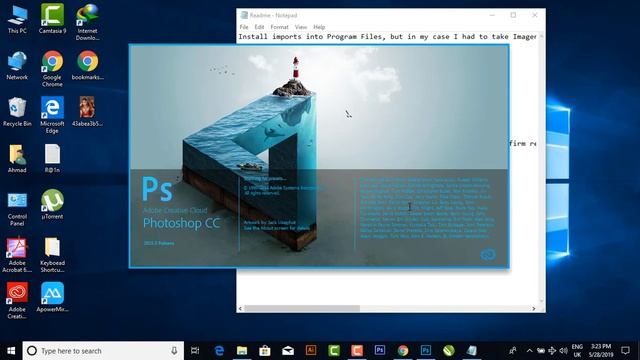The width and height of the screenshot is (640, 360).
Task: Open Google Chrome desktop shortcut
Action: 52,69
